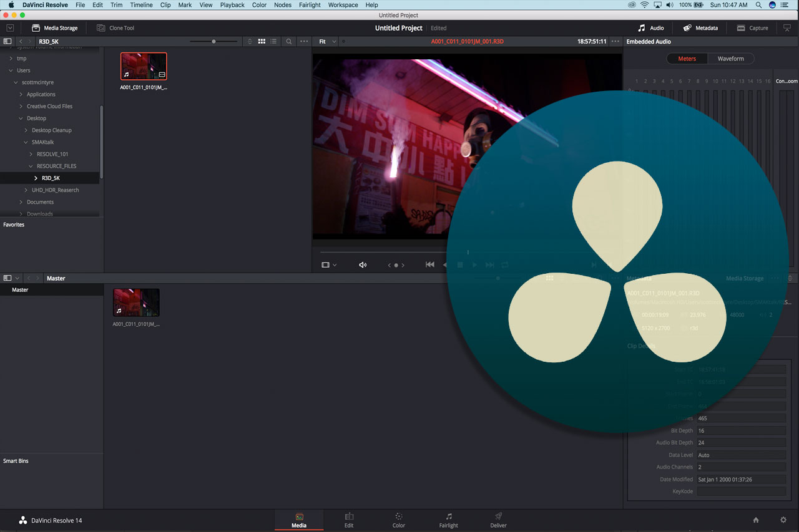
Task: Click the viewer speaker volume icon
Action: tap(363, 265)
